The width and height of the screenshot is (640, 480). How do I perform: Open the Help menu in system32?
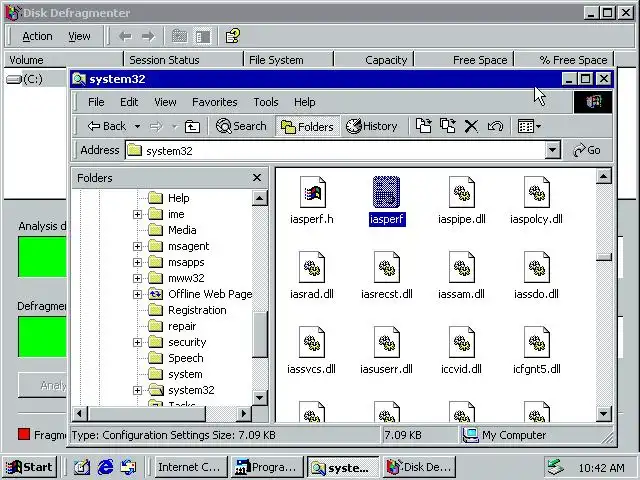point(304,102)
